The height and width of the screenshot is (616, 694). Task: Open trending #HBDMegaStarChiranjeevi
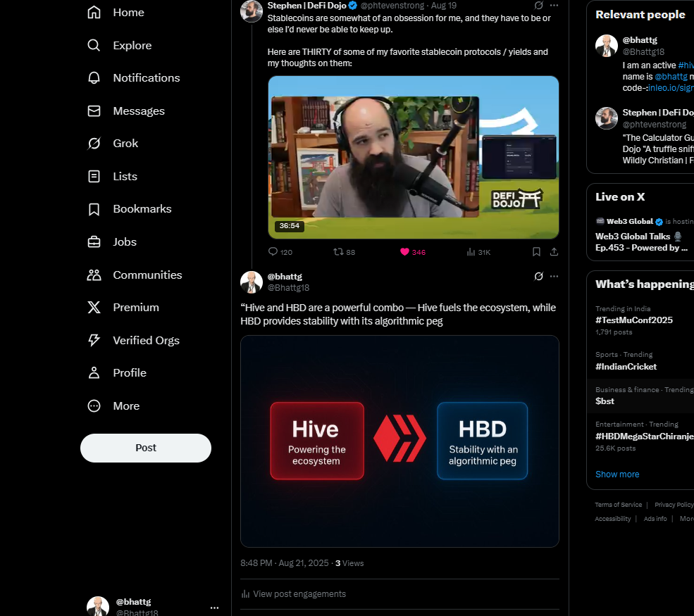pos(645,436)
